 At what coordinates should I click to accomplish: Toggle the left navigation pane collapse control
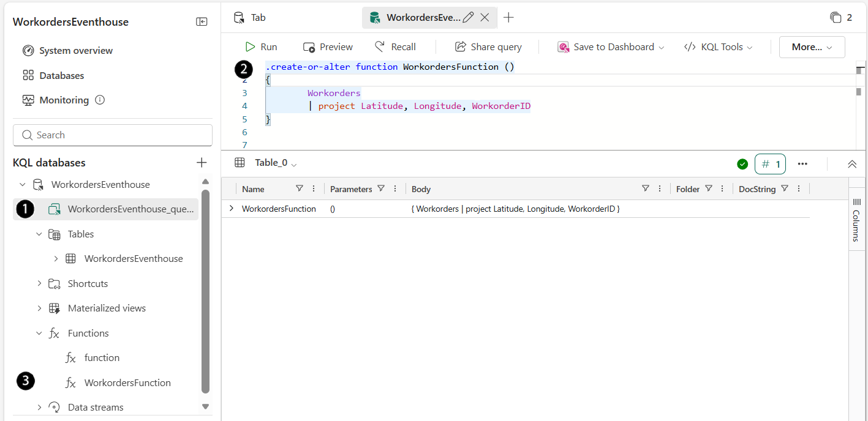click(x=202, y=21)
